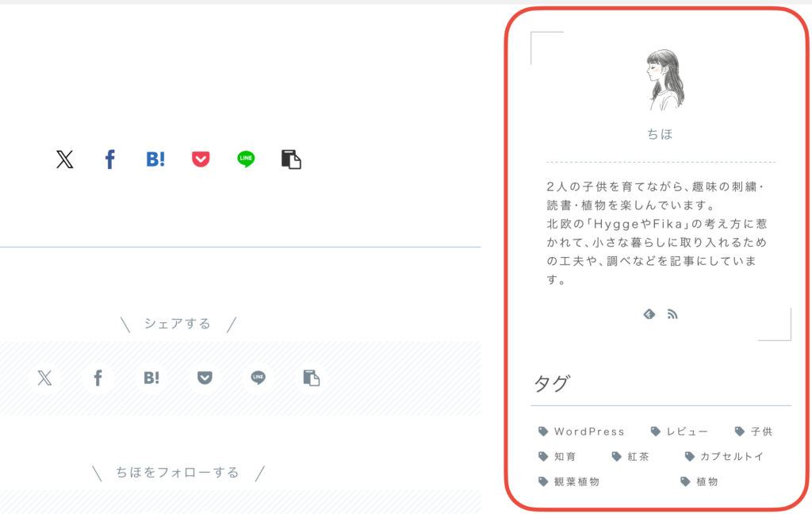Image resolution: width=812 pixels, height=514 pixels.
Task: Select the レビュー tag
Action: [x=679, y=432]
